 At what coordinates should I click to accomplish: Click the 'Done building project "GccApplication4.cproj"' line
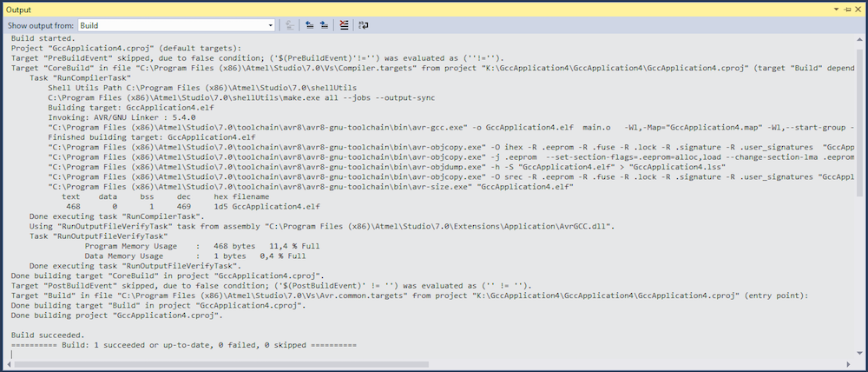[x=117, y=316]
